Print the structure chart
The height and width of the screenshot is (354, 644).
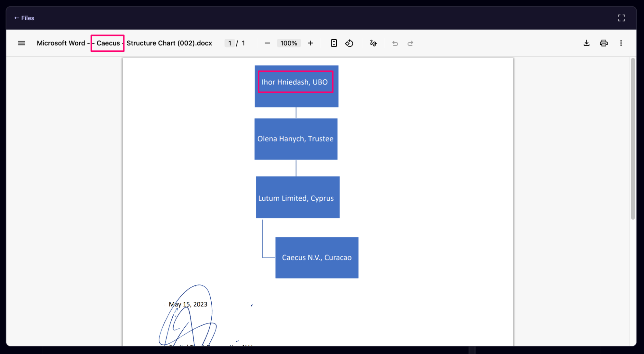pyautogui.click(x=604, y=43)
